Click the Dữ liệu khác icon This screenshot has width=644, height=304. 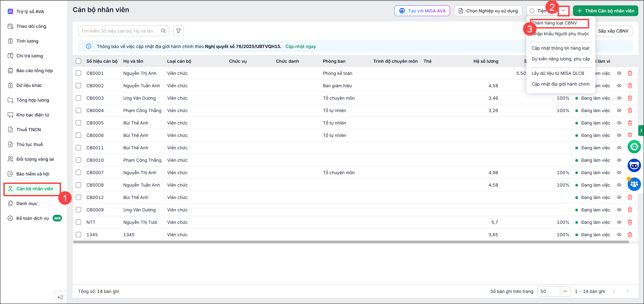click(x=10, y=85)
